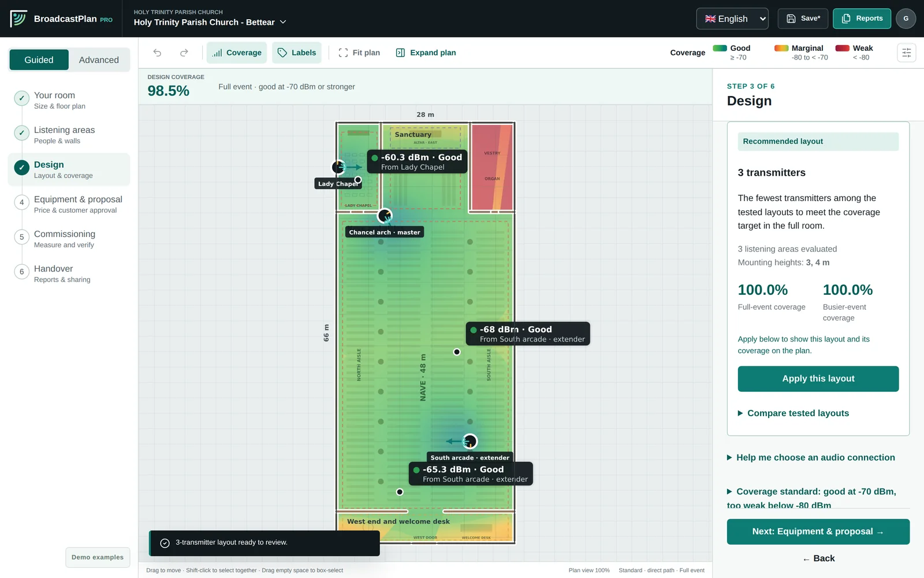Viewport: 924px width, 578px height.
Task: Open the coverage settings sliders icon
Action: point(906,53)
